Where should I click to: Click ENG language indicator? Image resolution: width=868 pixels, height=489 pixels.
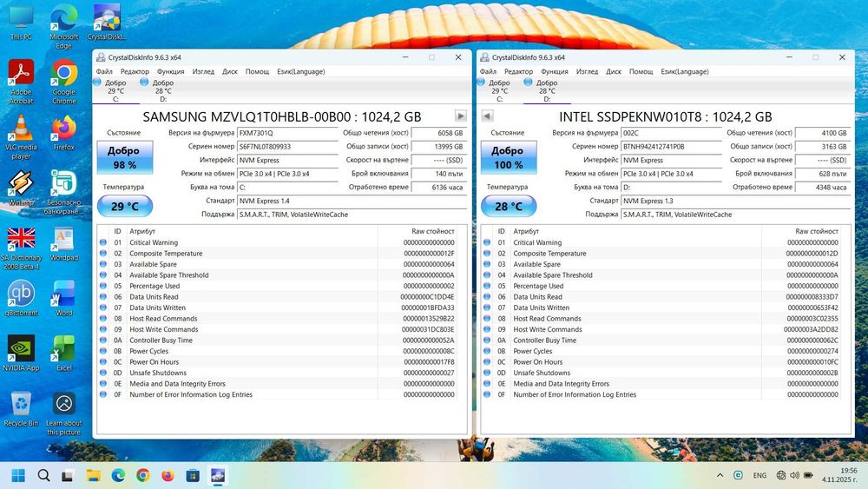click(759, 475)
